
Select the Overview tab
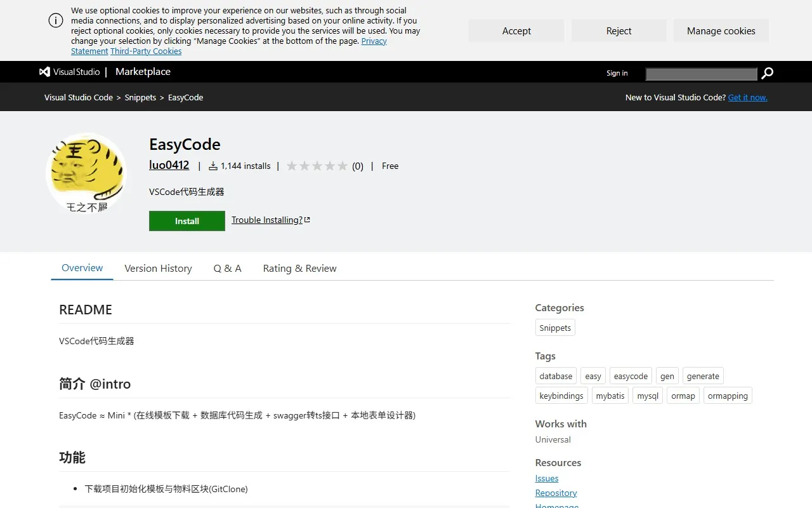point(81,268)
